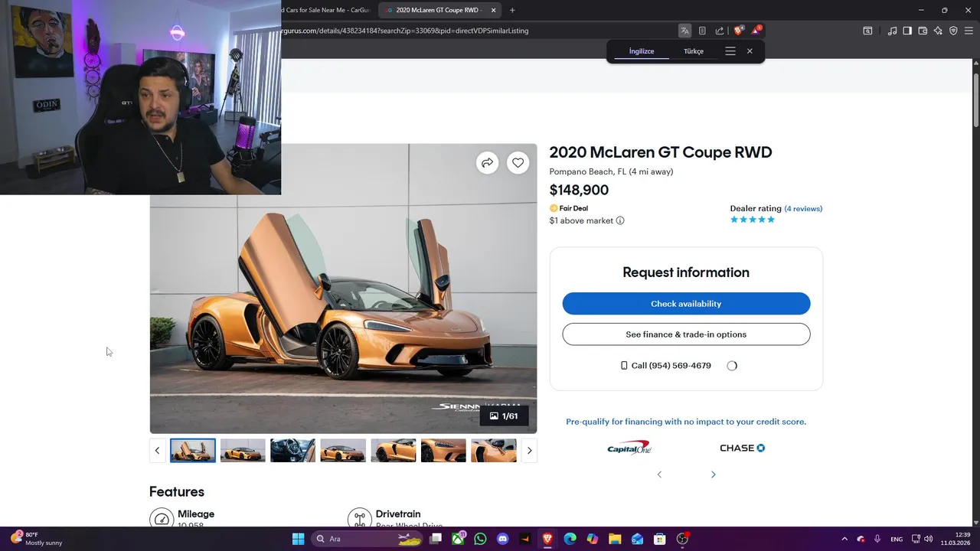The height and width of the screenshot is (551, 980).
Task: Save the listing with the heart icon
Action: 518,162
